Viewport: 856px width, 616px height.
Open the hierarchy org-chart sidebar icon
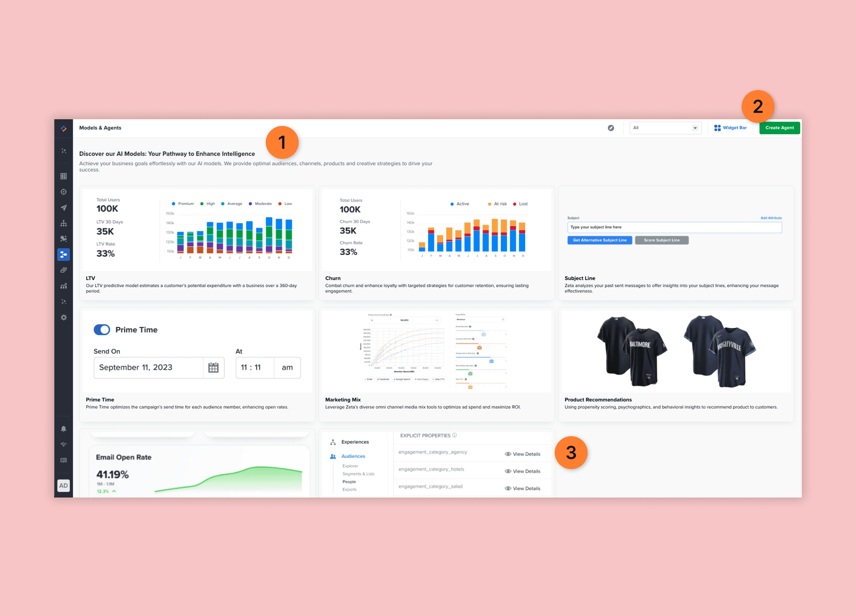[64, 224]
